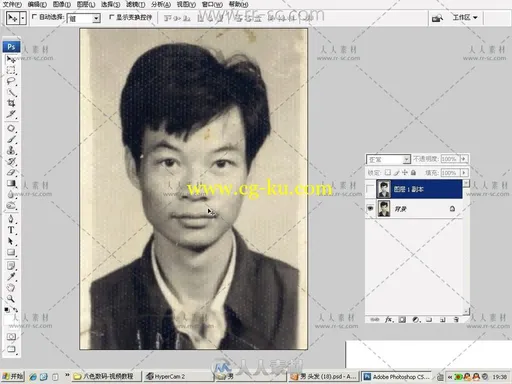Screen dimensions: 512x384
Task: Delete the selected layer
Action: pos(456,320)
